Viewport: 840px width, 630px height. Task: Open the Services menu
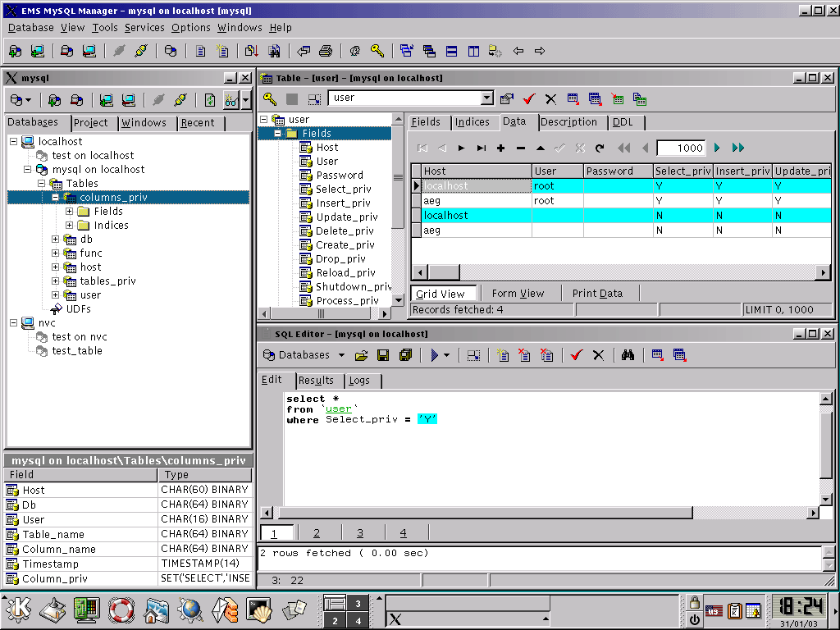pyautogui.click(x=144, y=27)
